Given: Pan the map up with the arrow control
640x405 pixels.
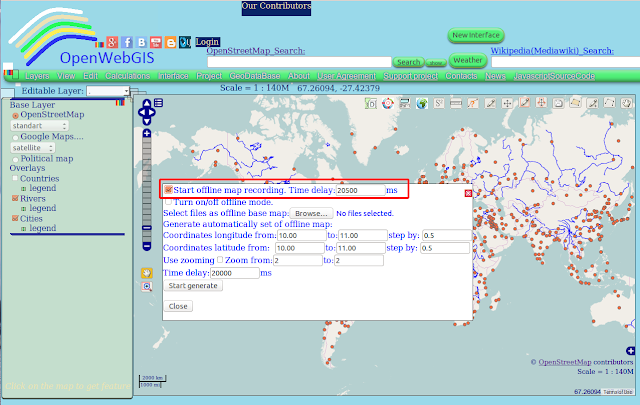Looking at the screenshot, I should (147, 103).
